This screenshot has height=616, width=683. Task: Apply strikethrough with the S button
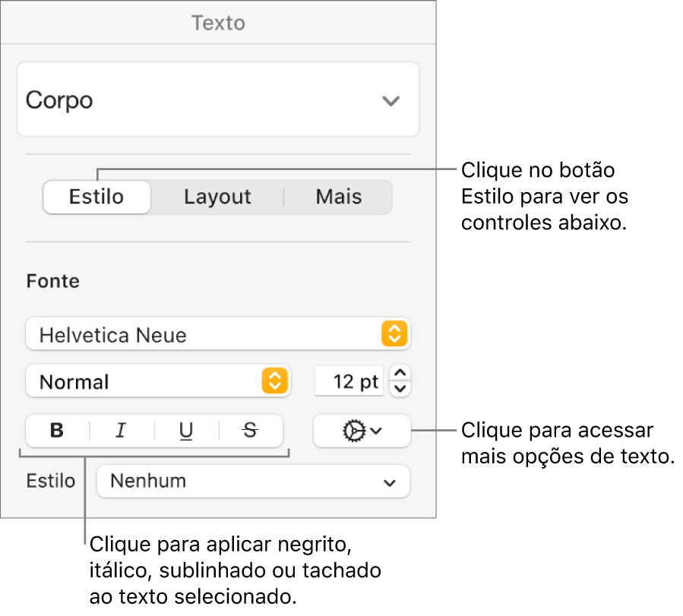click(251, 431)
